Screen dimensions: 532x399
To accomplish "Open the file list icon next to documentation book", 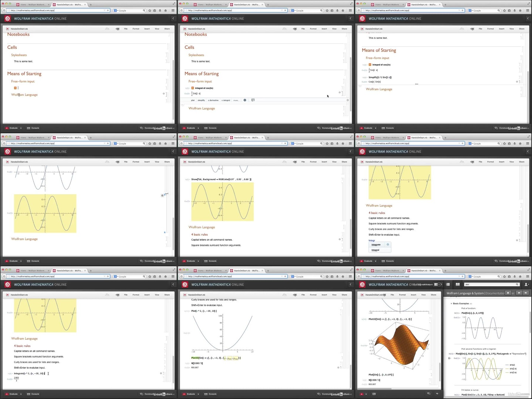I will [x=448, y=285].
